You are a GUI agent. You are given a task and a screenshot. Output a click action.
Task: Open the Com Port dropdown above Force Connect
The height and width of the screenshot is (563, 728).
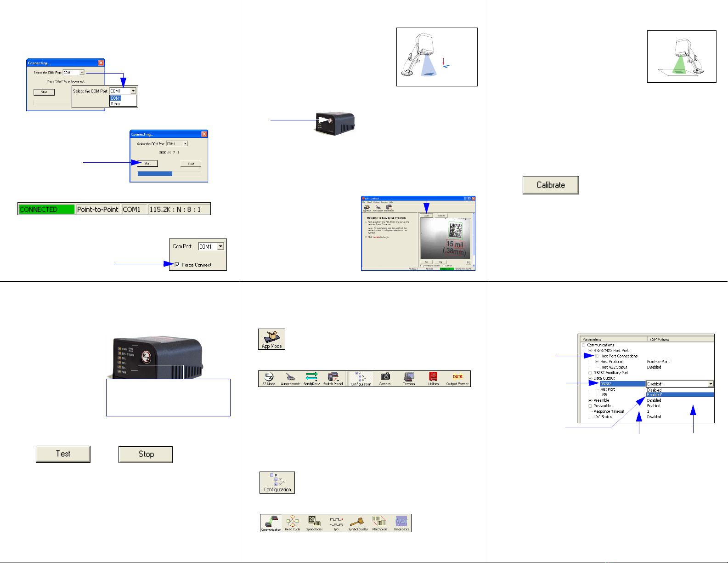[220, 247]
